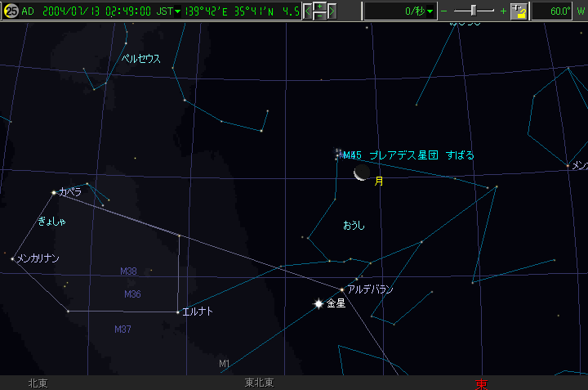Image resolution: width=588 pixels, height=390 pixels.
Task: Toggle the view lock icon
Action: pos(519,11)
